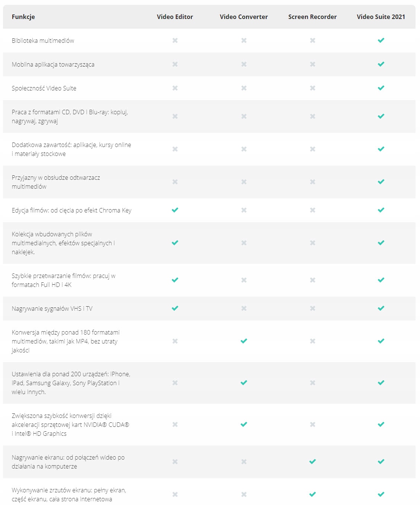Click Video Converter cross for Społeczność Video Suite
The width and height of the screenshot is (420, 505).
(x=244, y=88)
